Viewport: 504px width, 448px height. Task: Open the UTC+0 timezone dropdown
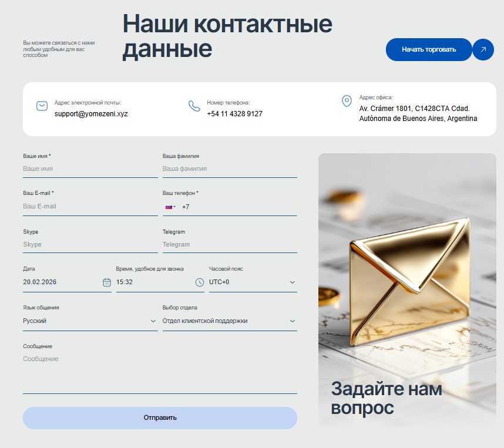(x=292, y=282)
